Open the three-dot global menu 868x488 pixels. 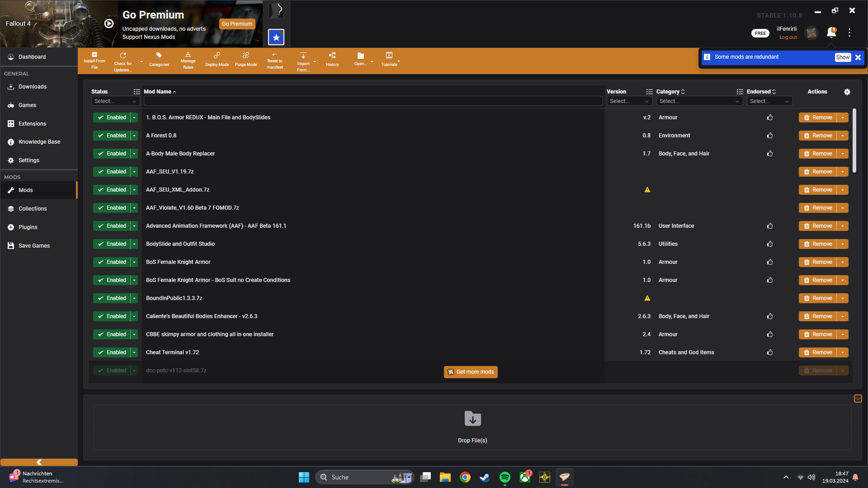pos(849,33)
